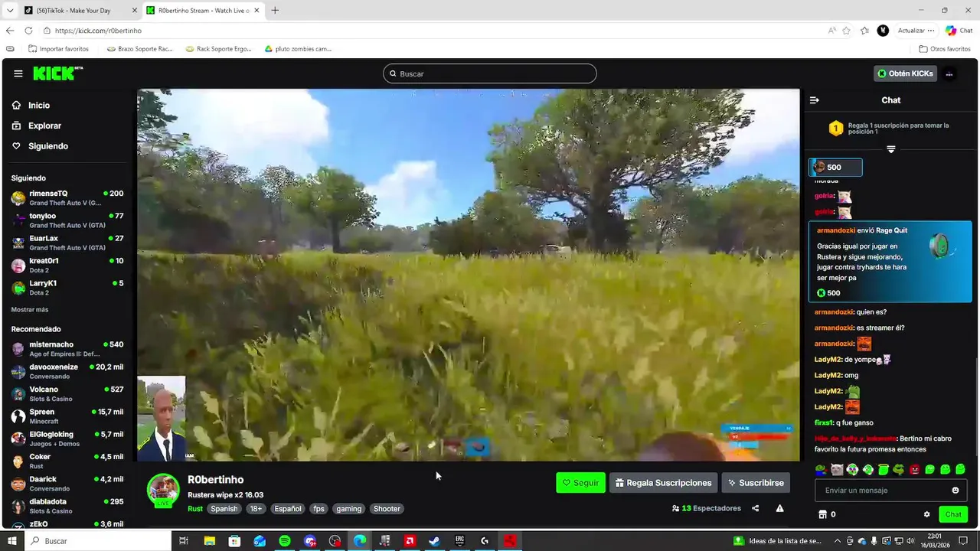Open the browser favorites list icon
Viewport: 980px width, 551px height.
pos(864,31)
